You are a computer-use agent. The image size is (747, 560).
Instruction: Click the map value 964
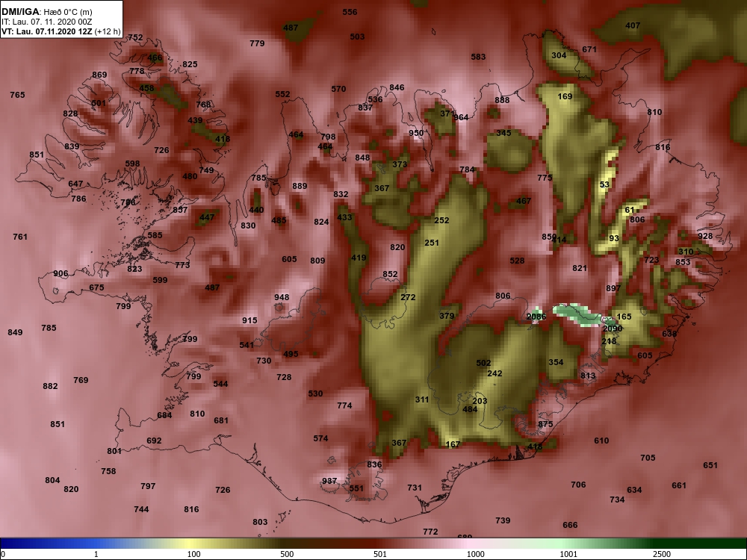461,117
